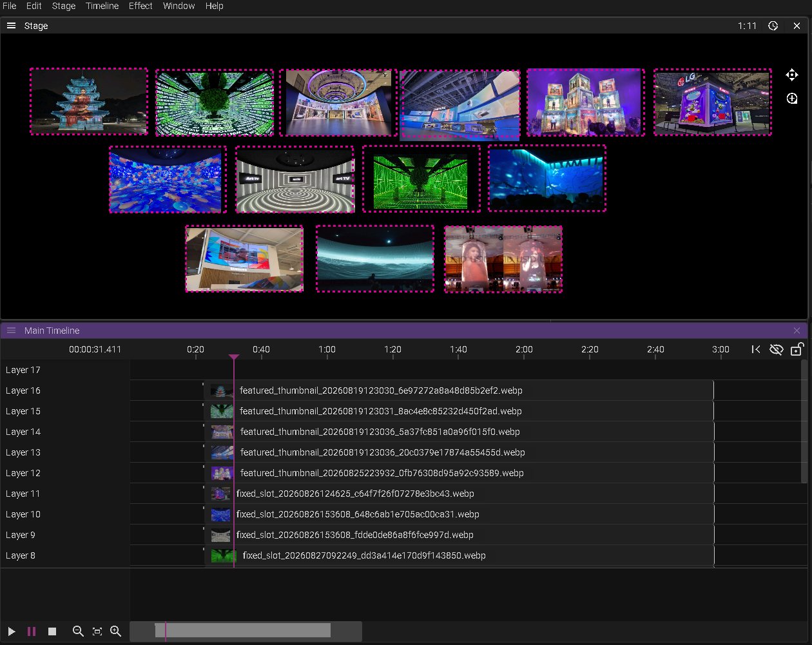Select the blue aquarium wall image on Stage
Screen dimensions: 812x645
pyautogui.click(x=547, y=178)
